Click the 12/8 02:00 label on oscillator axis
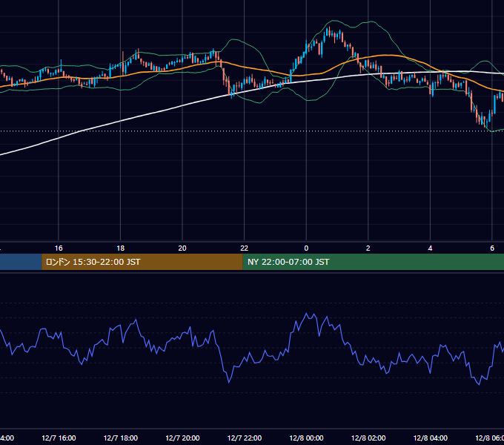 point(368,438)
